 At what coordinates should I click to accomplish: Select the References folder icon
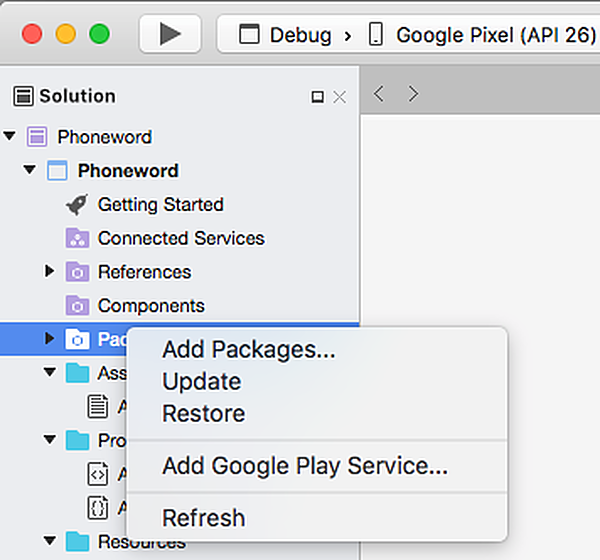coord(77,272)
